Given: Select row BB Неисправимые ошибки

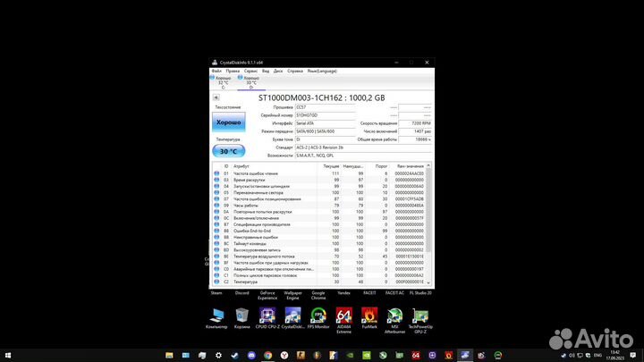Looking at the screenshot, I should [318, 237].
